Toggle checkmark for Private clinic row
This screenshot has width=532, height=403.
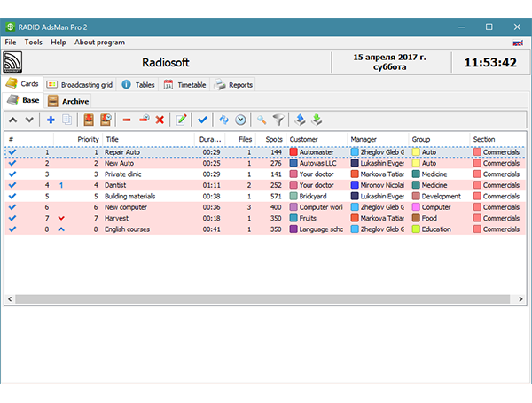(12, 174)
